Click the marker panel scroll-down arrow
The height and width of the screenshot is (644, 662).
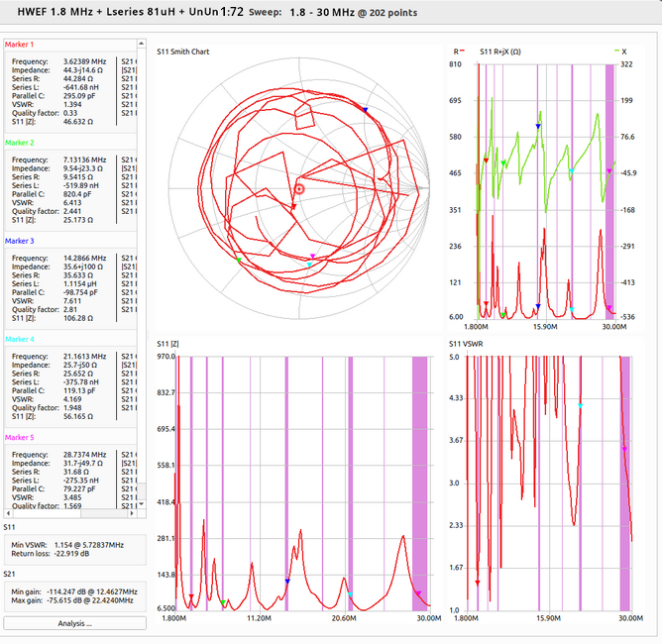coord(142,503)
